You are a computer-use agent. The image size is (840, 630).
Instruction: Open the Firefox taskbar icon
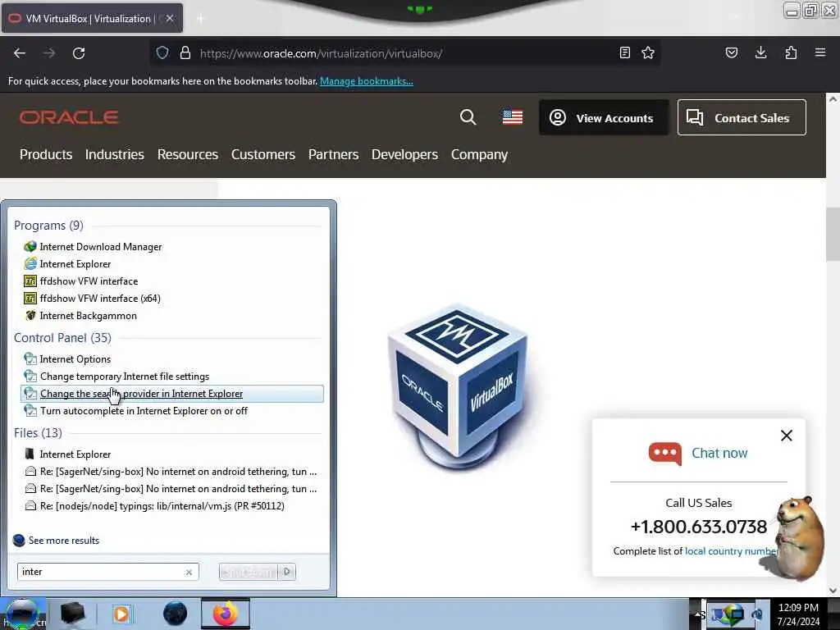tap(226, 614)
